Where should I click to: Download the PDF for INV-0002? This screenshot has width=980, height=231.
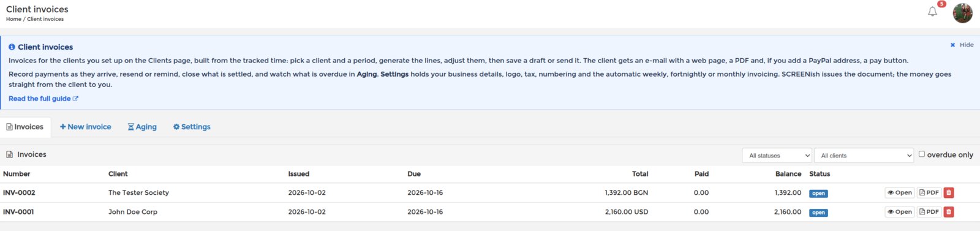click(929, 192)
